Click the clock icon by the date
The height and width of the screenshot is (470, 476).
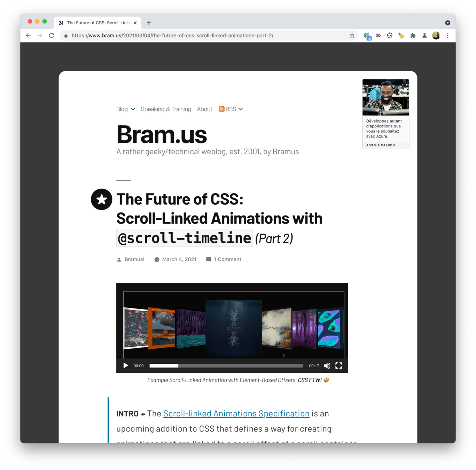[x=157, y=260]
